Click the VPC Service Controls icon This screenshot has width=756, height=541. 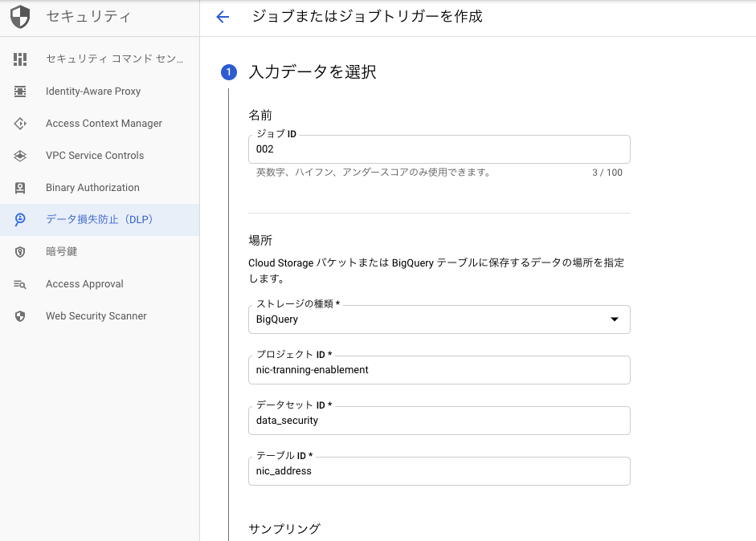click(20, 156)
